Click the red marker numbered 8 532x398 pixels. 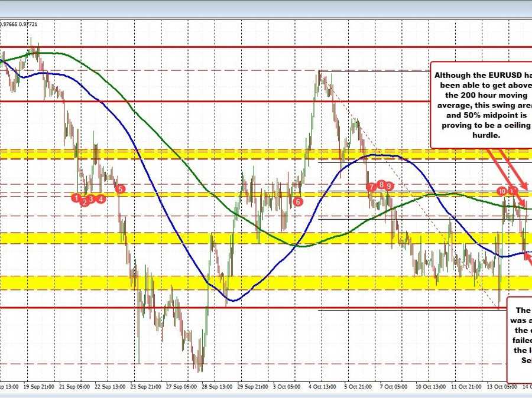[382, 185]
